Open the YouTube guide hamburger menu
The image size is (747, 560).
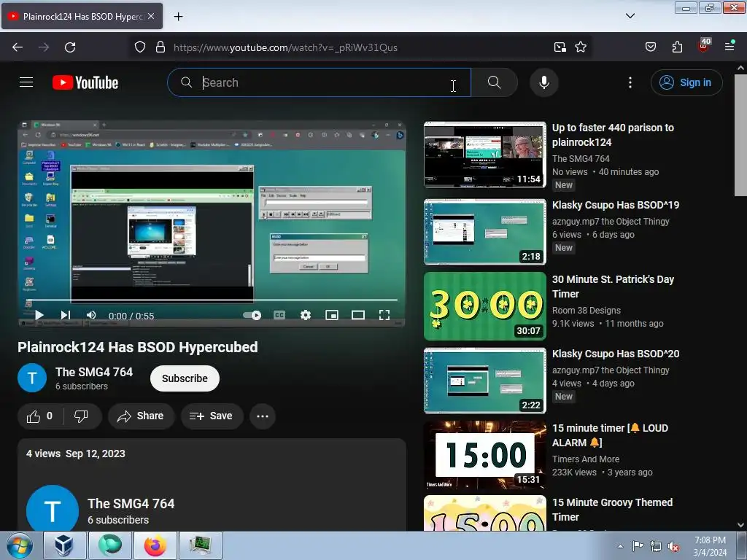click(26, 82)
